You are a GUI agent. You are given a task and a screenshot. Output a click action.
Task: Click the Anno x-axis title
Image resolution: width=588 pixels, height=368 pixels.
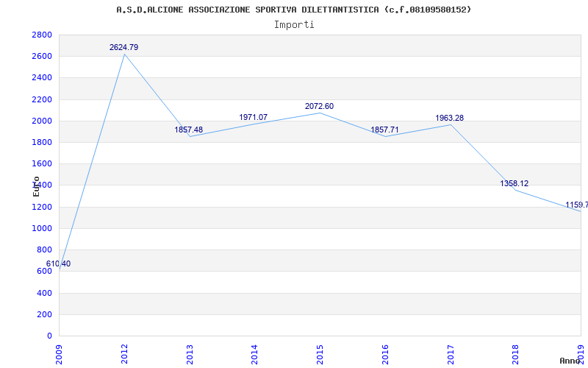tap(570, 361)
